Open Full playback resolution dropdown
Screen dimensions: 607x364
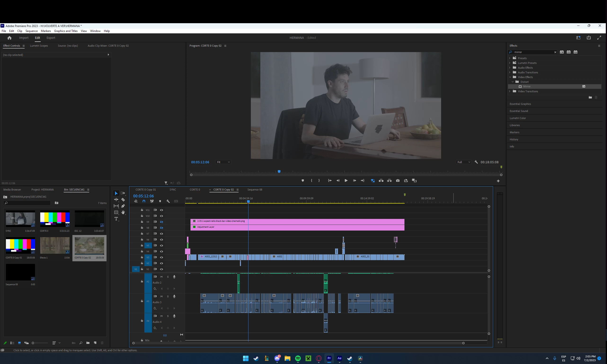tap(464, 162)
